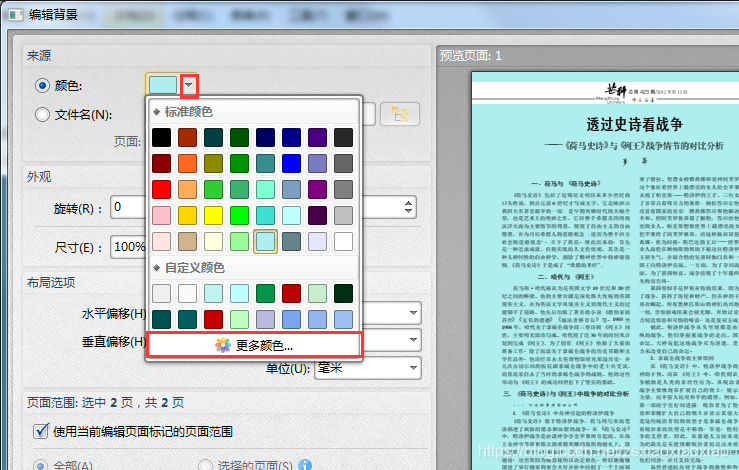739x470 pixels.
Task: Click the info icon beside 选择的页面
Action: point(305,465)
